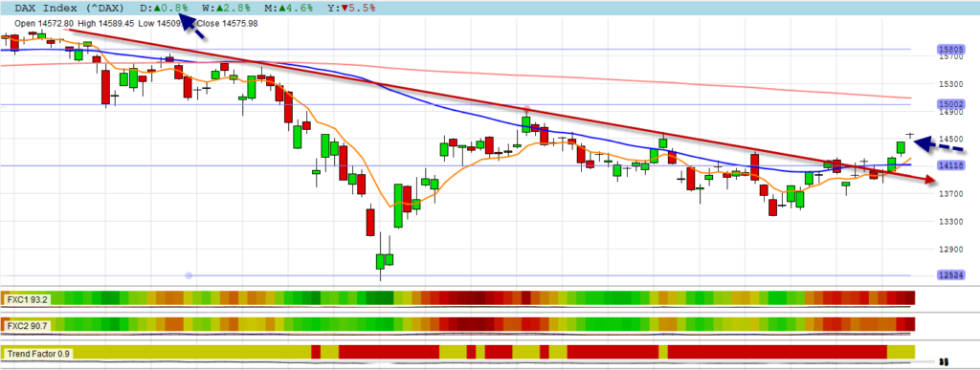This screenshot has width=980, height=370.
Task: Select the Trend Factor 0.9 indicator label
Action: pos(38,354)
